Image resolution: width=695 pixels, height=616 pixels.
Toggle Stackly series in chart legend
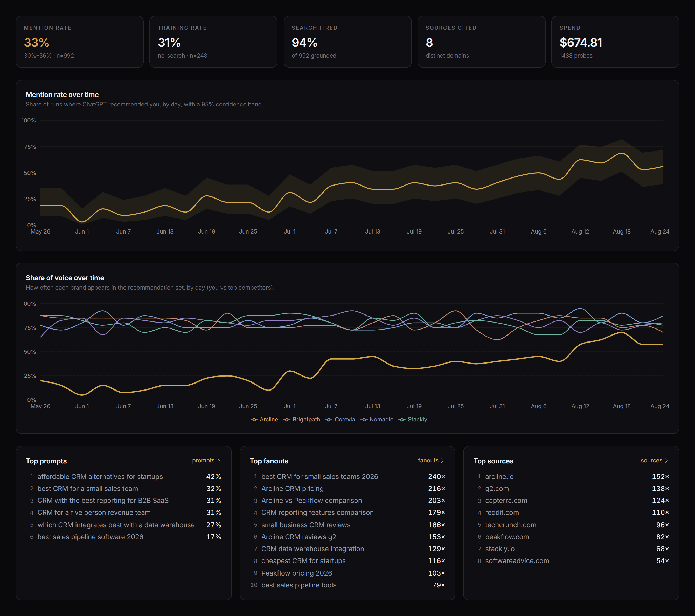(x=413, y=419)
